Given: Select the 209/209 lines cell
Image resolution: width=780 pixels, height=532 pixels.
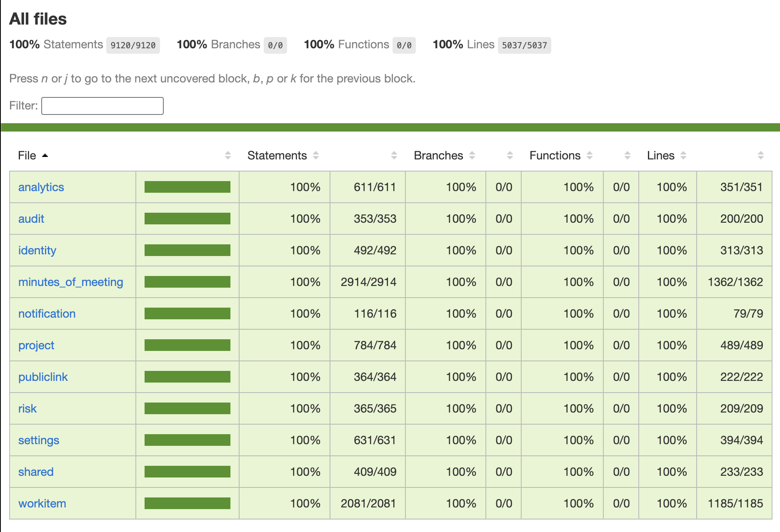Looking at the screenshot, I should click(735, 409).
